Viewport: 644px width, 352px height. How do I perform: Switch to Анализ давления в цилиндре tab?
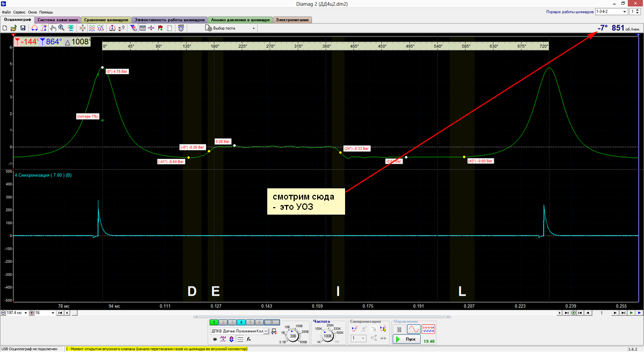pos(240,19)
